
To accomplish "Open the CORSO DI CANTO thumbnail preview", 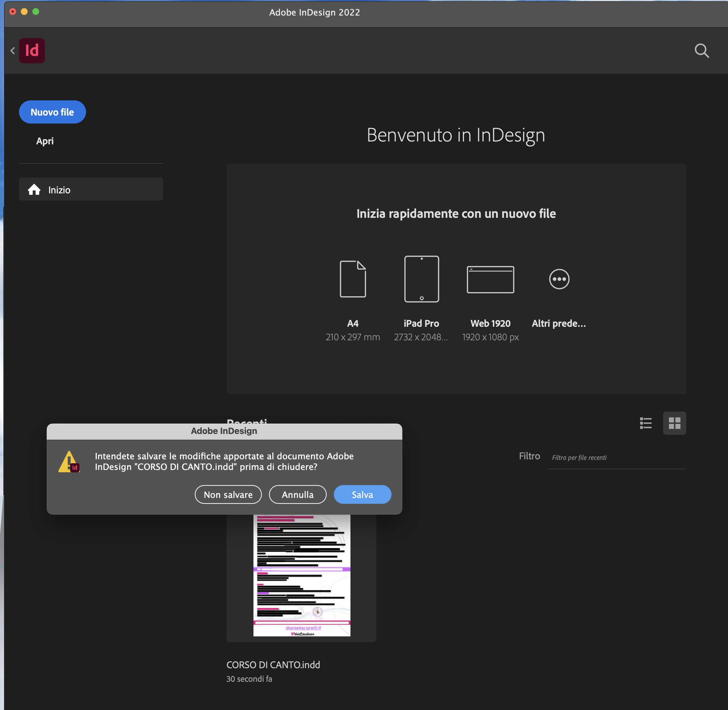I will (302, 575).
